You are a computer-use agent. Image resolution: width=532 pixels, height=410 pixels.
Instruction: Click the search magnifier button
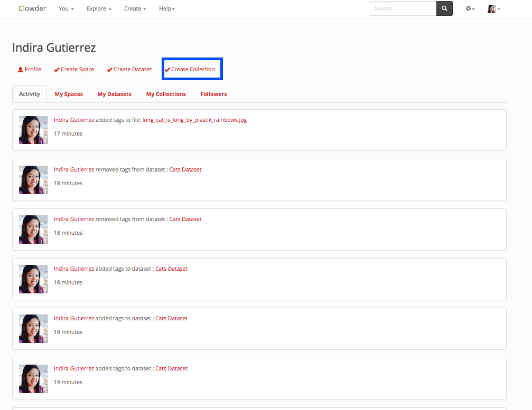(x=444, y=8)
